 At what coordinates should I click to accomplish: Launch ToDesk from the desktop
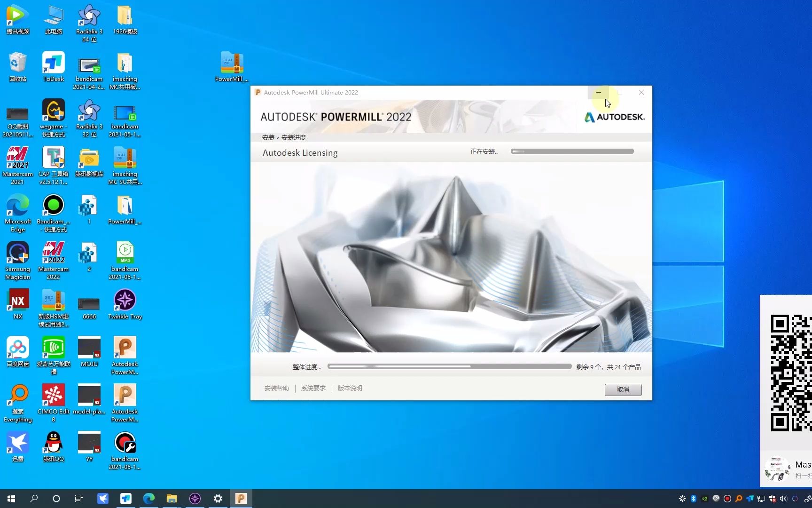pyautogui.click(x=53, y=67)
